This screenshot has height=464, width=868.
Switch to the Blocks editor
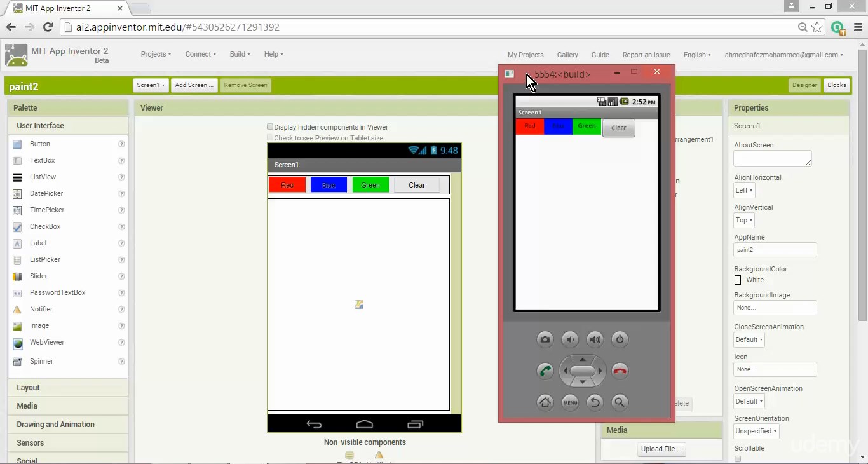[x=837, y=85]
